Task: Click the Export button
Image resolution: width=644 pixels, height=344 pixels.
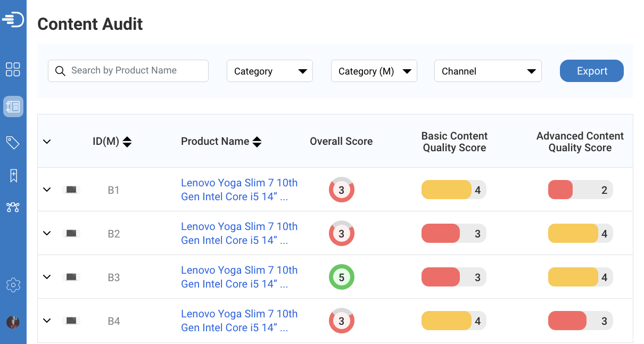Action: pyautogui.click(x=591, y=70)
